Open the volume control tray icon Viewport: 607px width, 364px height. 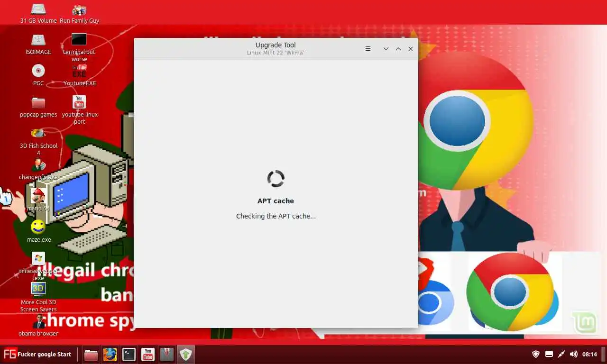[x=574, y=354]
